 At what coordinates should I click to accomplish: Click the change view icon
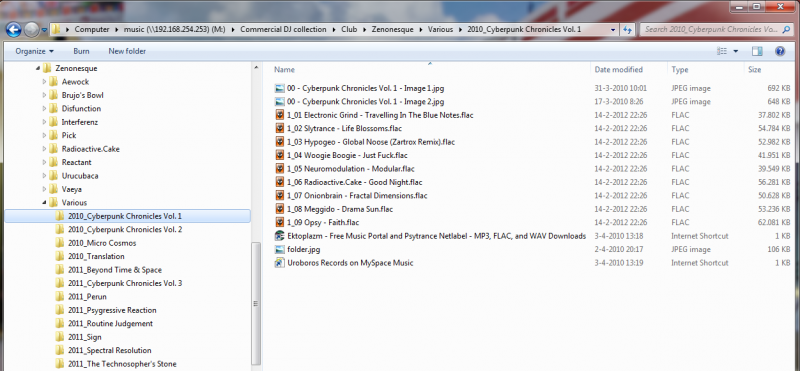point(722,51)
